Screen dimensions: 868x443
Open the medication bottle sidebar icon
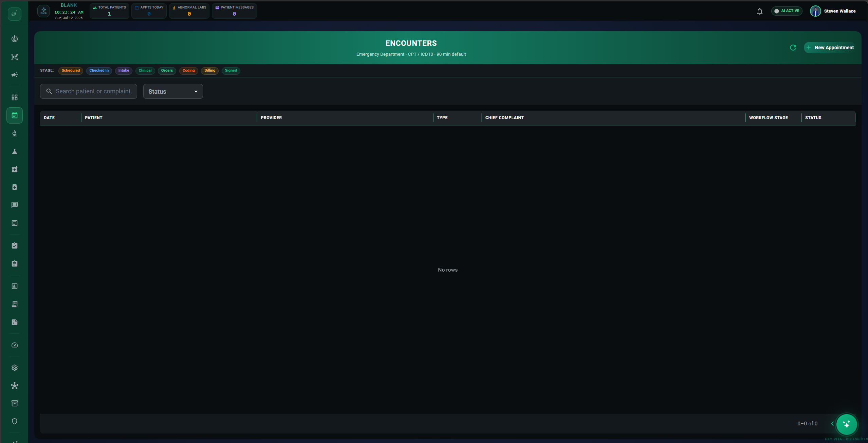14,187
